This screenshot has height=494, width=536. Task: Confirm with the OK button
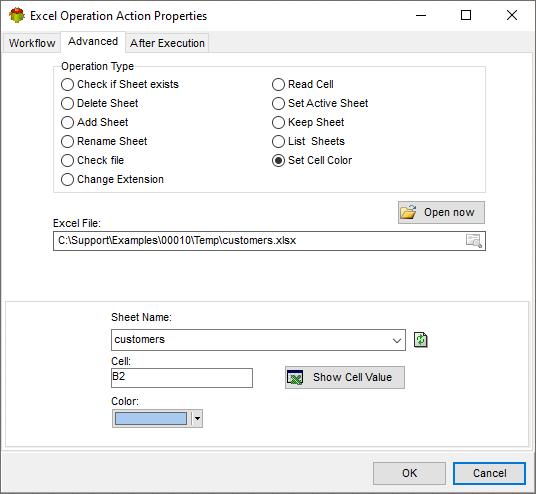pos(409,473)
